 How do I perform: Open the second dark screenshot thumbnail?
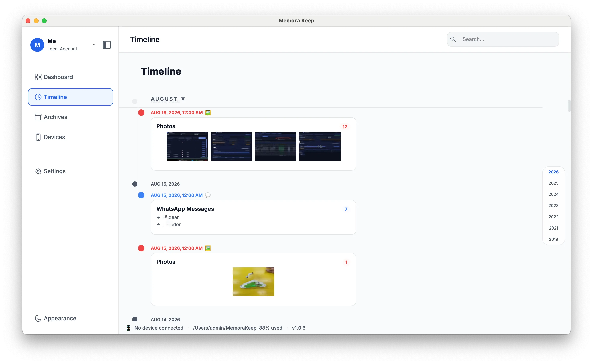[231, 146]
